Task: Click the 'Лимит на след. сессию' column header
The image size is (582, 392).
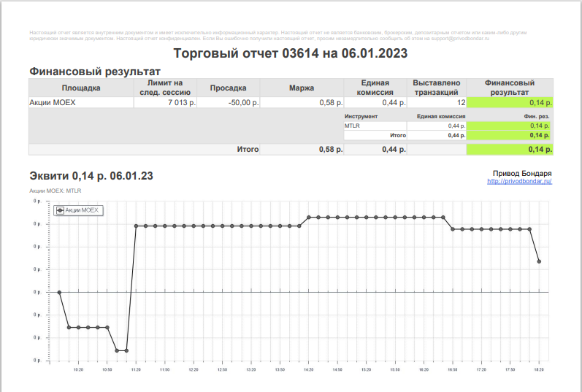Action: click(x=165, y=88)
